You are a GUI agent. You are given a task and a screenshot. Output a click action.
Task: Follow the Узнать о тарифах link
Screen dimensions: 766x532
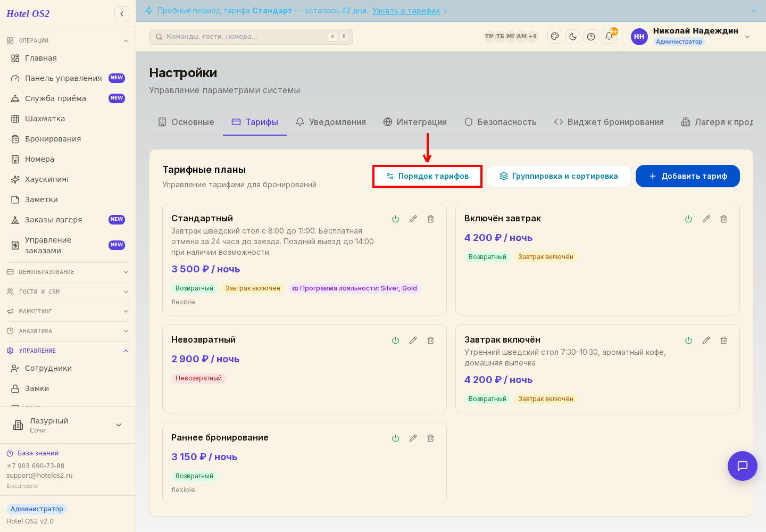click(406, 11)
